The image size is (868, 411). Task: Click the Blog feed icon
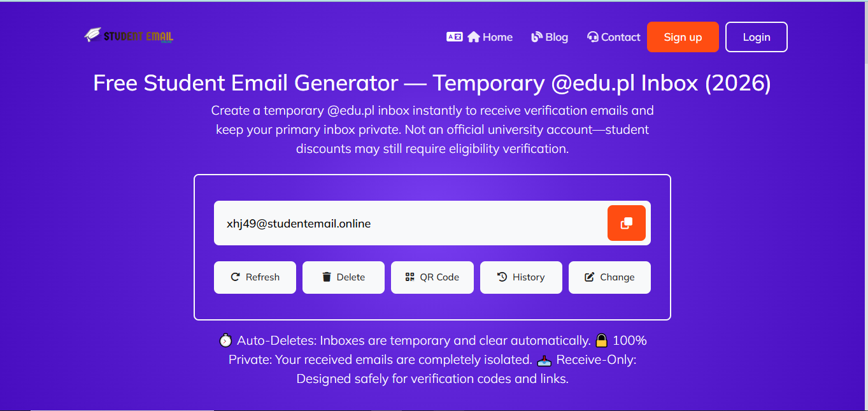(x=537, y=37)
